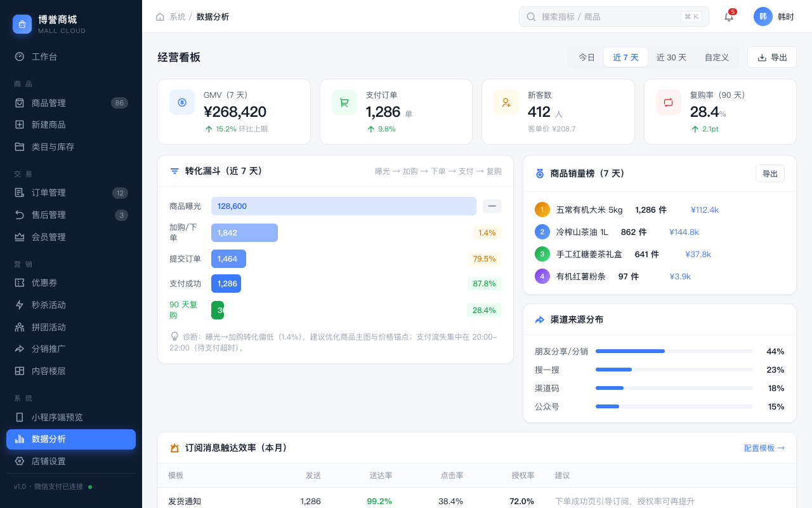Viewport: 812px width, 508px height.
Task: Open 工作台 from the sidebar
Action: click(x=71, y=57)
